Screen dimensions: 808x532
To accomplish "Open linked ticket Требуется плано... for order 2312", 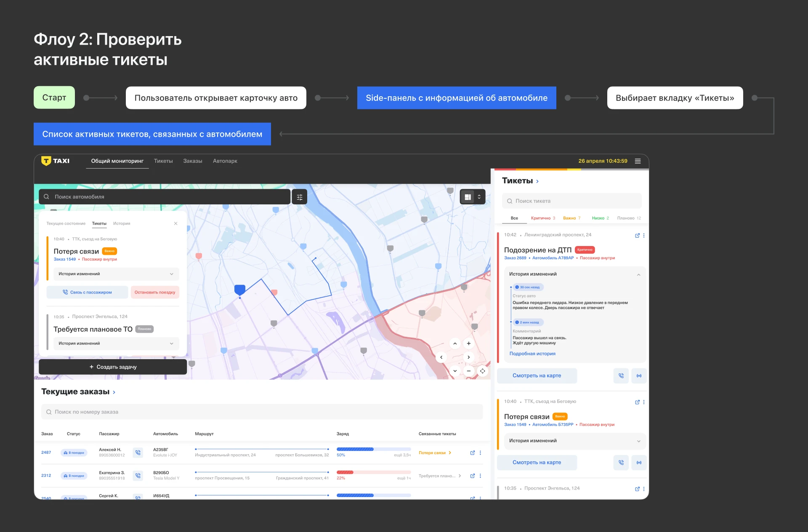I will (440, 476).
